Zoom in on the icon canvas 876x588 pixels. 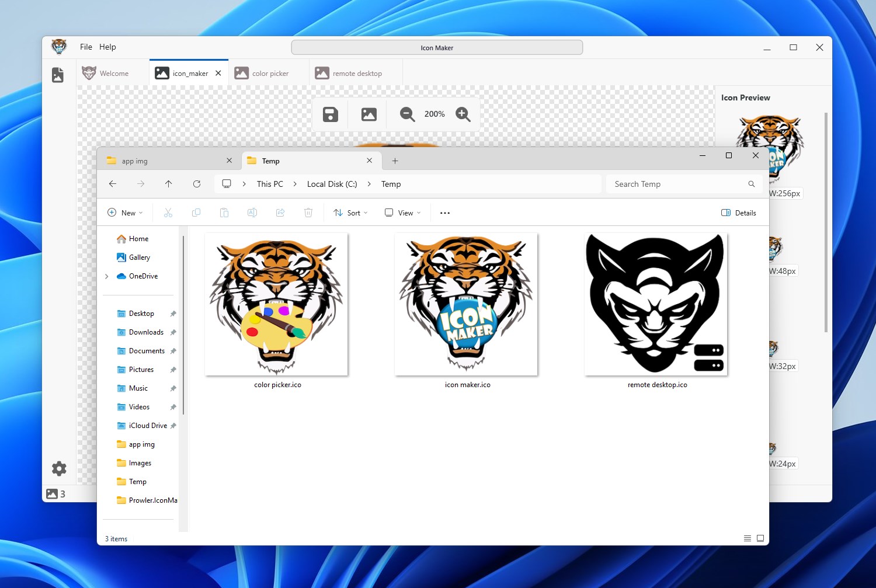coord(463,114)
